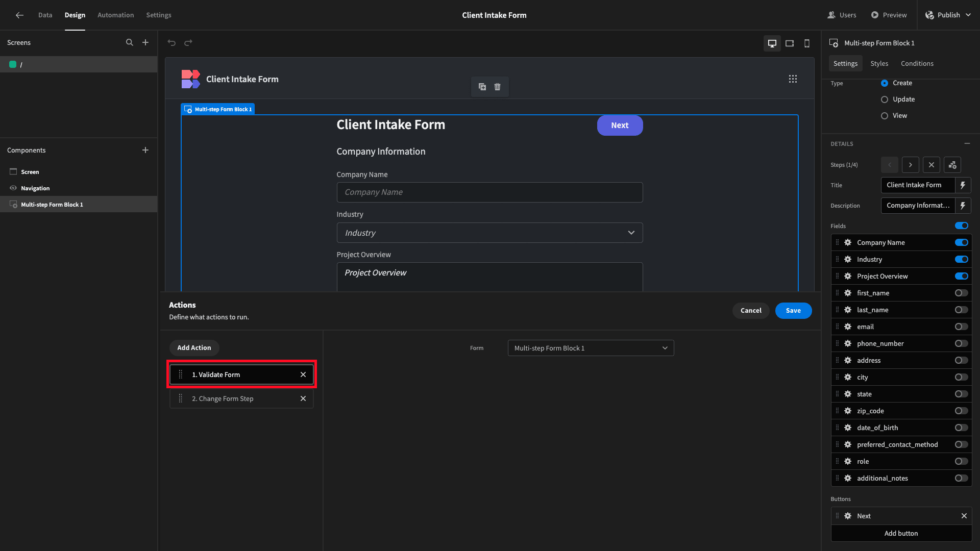The width and height of the screenshot is (980, 551).
Task: Remove the Validate Form action
Action: coord(303,374)
